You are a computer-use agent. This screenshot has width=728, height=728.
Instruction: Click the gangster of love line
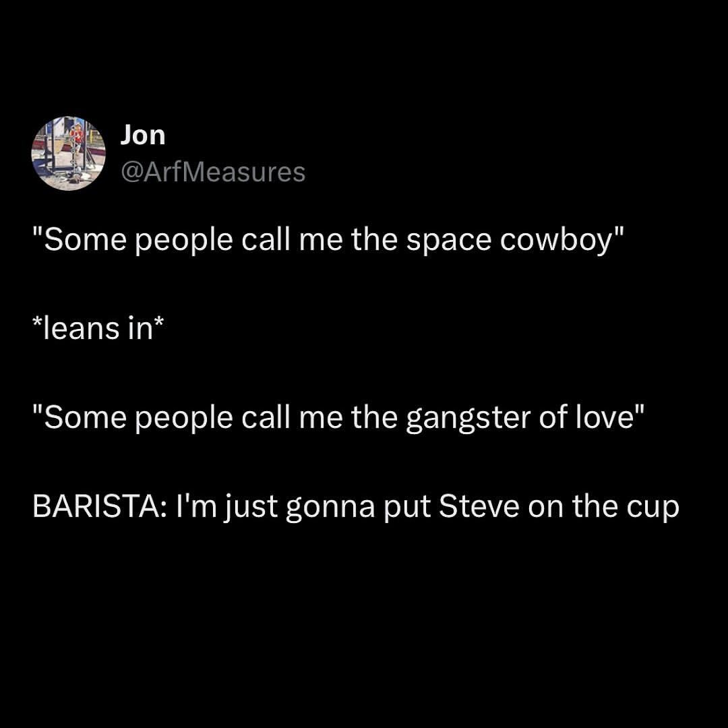pos(338,418)
